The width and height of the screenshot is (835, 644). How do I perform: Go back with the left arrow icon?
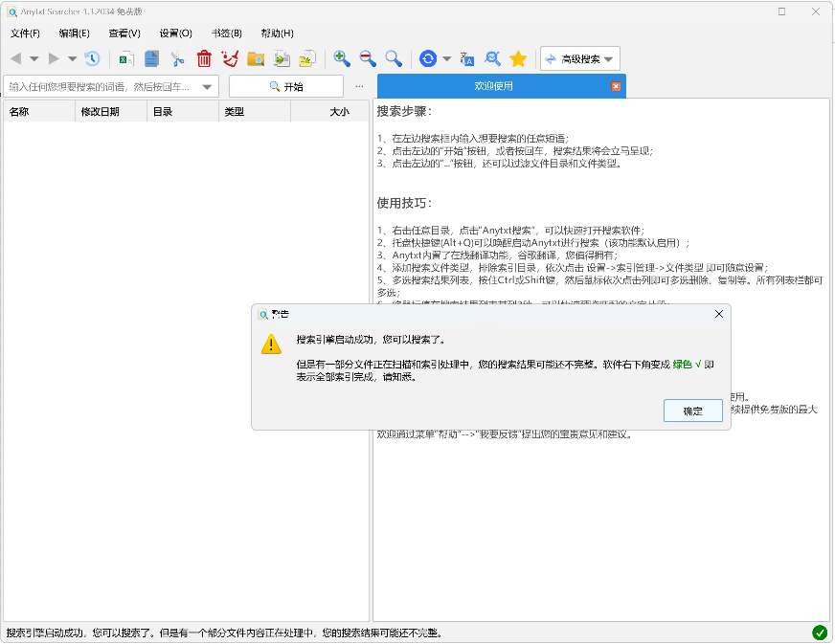(x=16, y=58)
